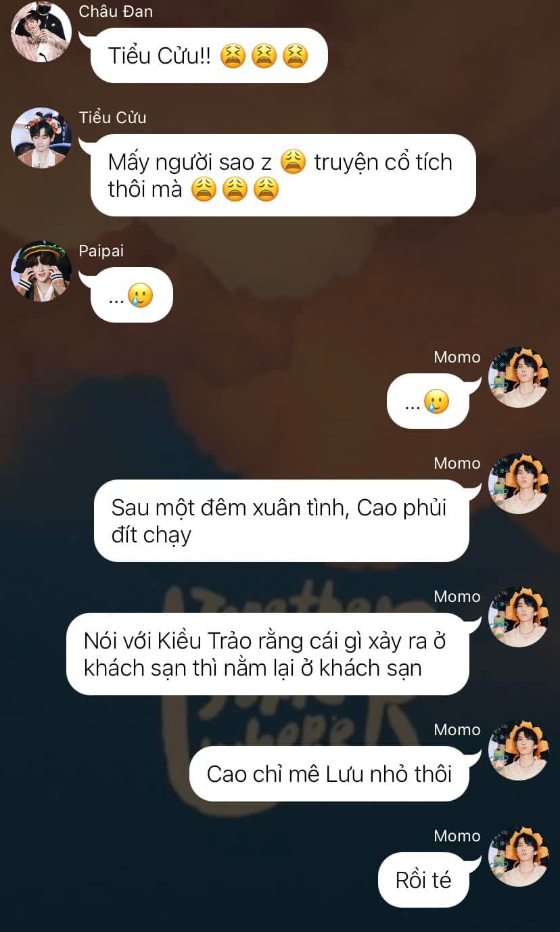560x932 pixels.
Task: Click the sender name 'Tiểu Cửu'
Action: tap(112, 118)
